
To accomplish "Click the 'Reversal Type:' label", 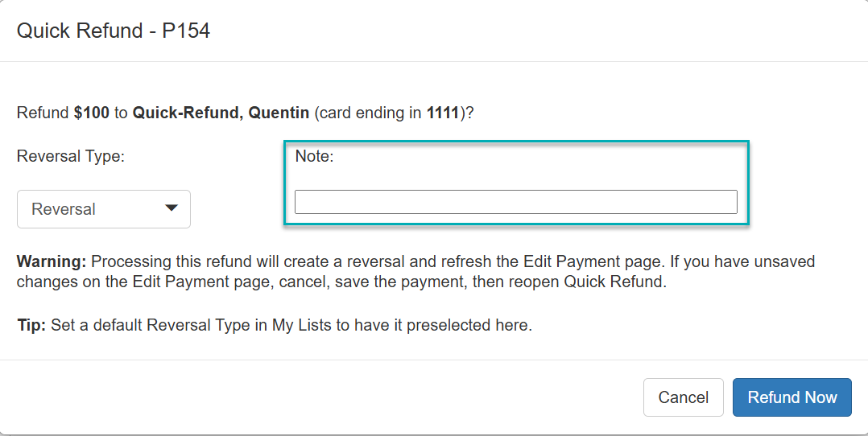I will coord(71,157).
